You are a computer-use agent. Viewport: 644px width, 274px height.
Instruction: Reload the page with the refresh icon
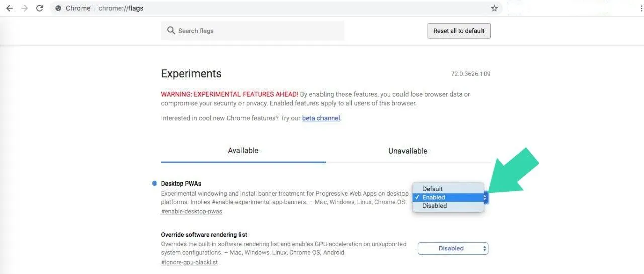click(x=40, y=8)
